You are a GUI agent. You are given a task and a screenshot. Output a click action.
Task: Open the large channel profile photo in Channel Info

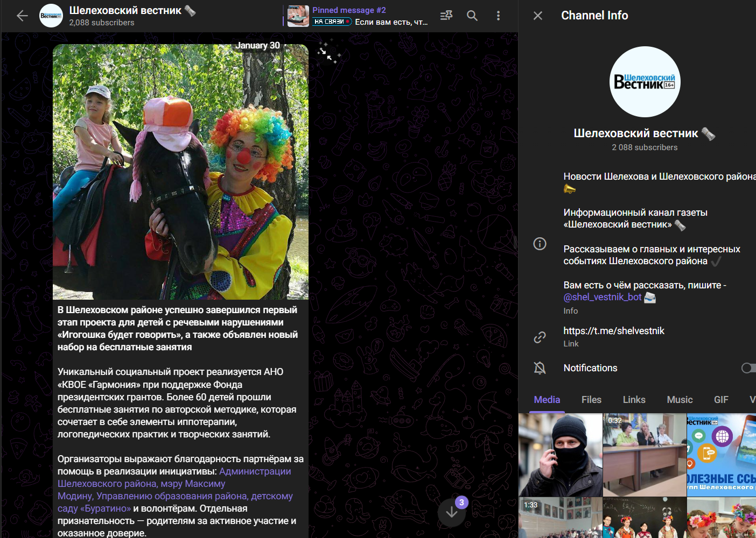tap(645, 82)
